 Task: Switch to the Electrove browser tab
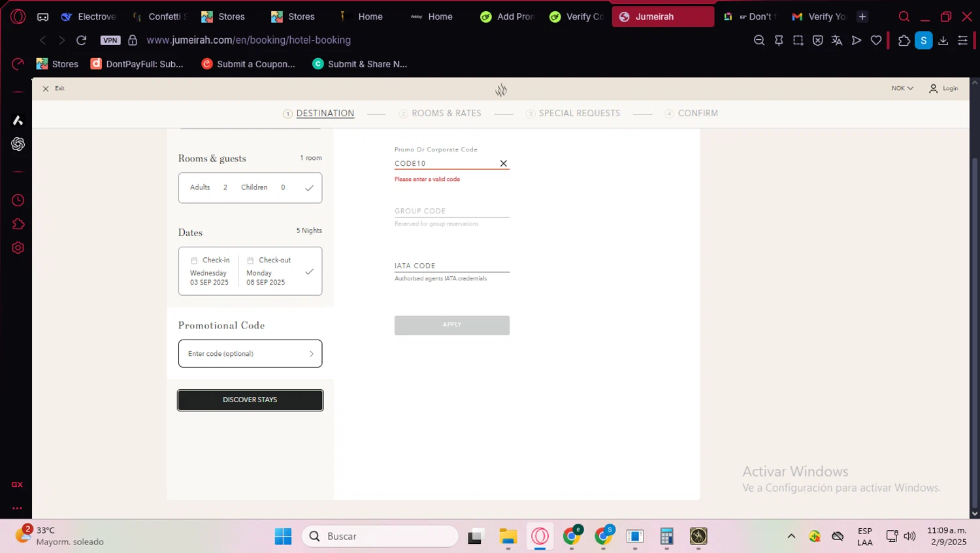coord(89,16)
